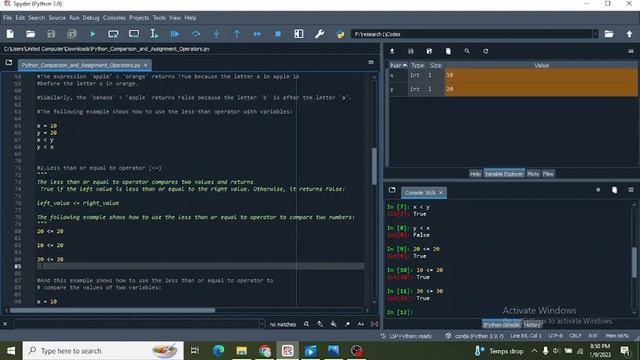Start debugging the file
The width and height of the screenshot is (640, 360).
(175, 34)
